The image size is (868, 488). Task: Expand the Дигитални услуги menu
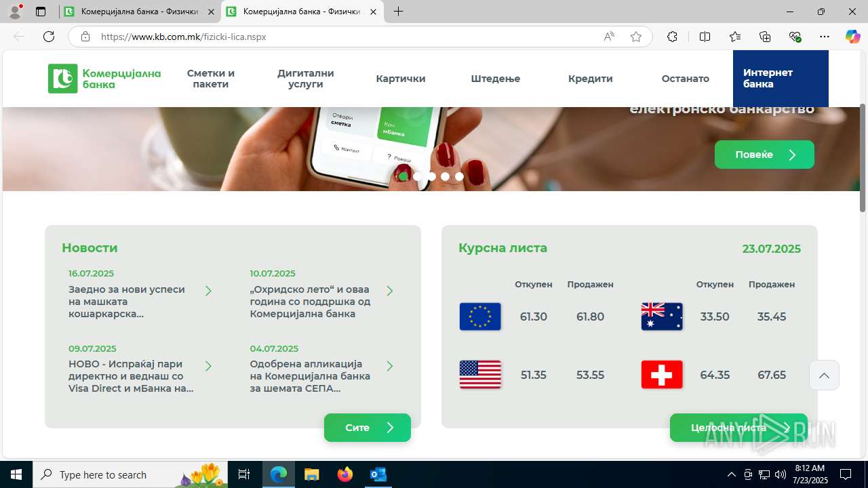point(306,79)
